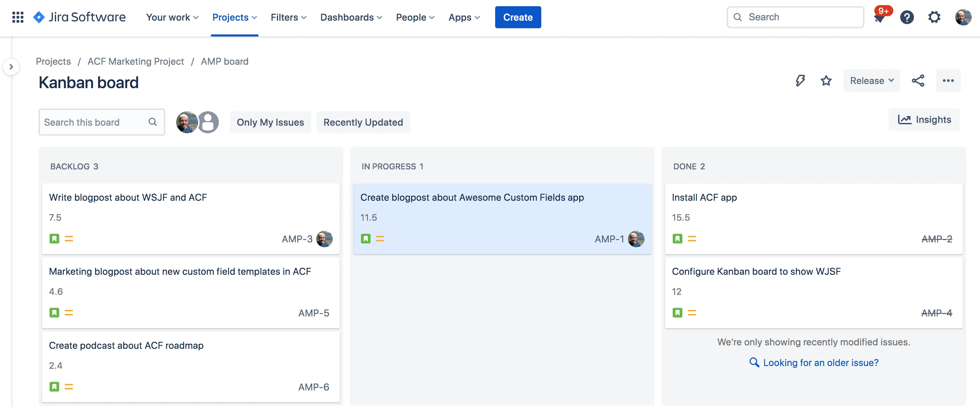This screenshot has height=407, width=980.
Task: Click the Jira Software logo
Action: [x=79, y=17]
